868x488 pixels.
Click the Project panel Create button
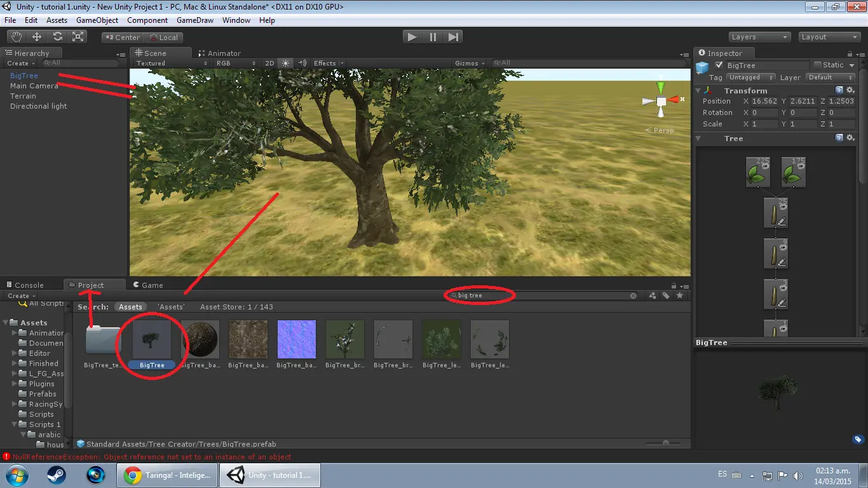21,295
